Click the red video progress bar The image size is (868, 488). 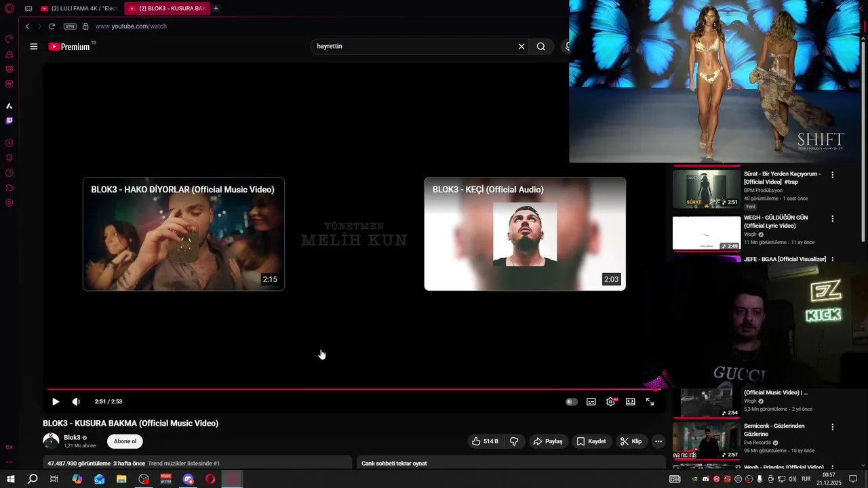(x=354, y=390)
